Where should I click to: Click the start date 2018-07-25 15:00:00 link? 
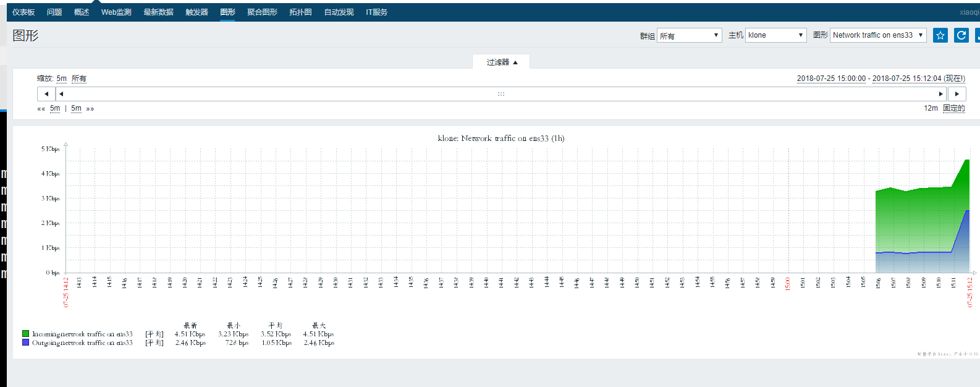(x=831, y=79)
